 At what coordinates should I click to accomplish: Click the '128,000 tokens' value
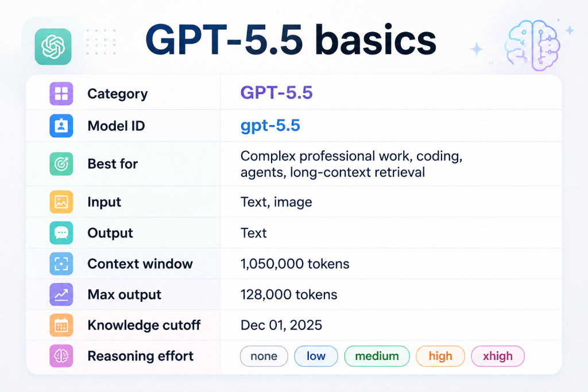point(289,294)
